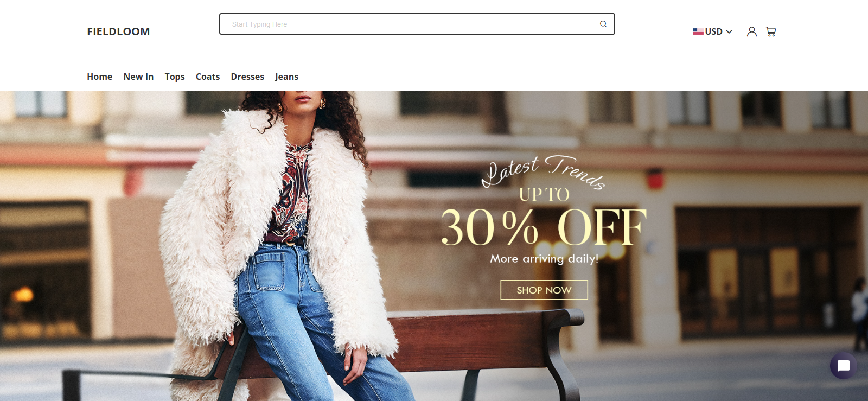Open the user account icon
The width and height of the screenshot is (868, 401).
pyautogui.click(x=751, y=31)
